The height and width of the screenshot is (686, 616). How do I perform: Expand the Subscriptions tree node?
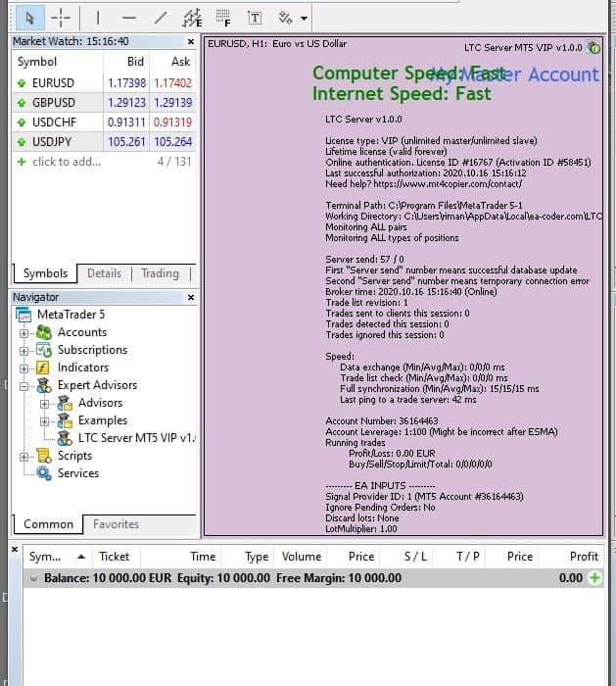[x=24, y=351]
